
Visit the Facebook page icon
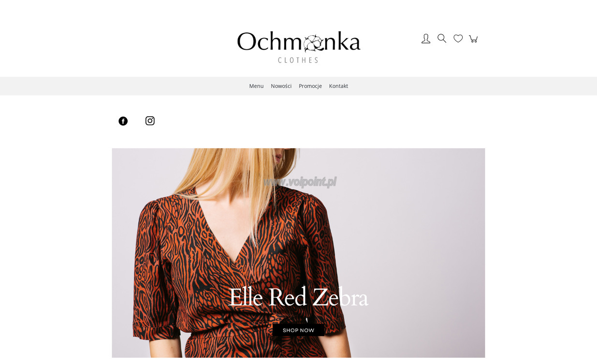(123, 121)
